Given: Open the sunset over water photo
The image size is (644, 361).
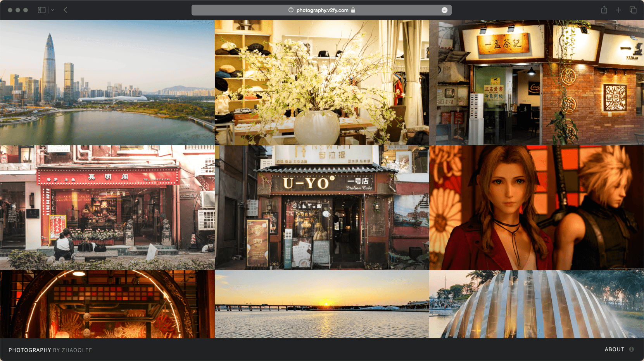Looking at the screenshot, I should pos(322,304).
